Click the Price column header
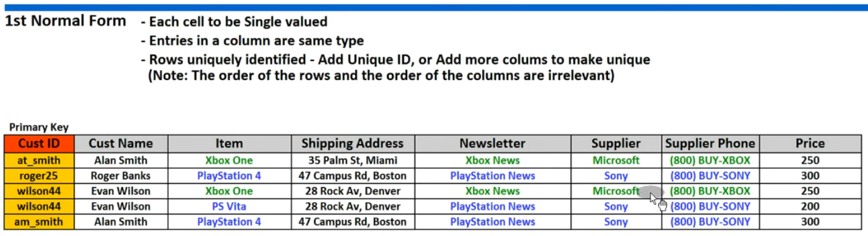 [x=810, y=143]
